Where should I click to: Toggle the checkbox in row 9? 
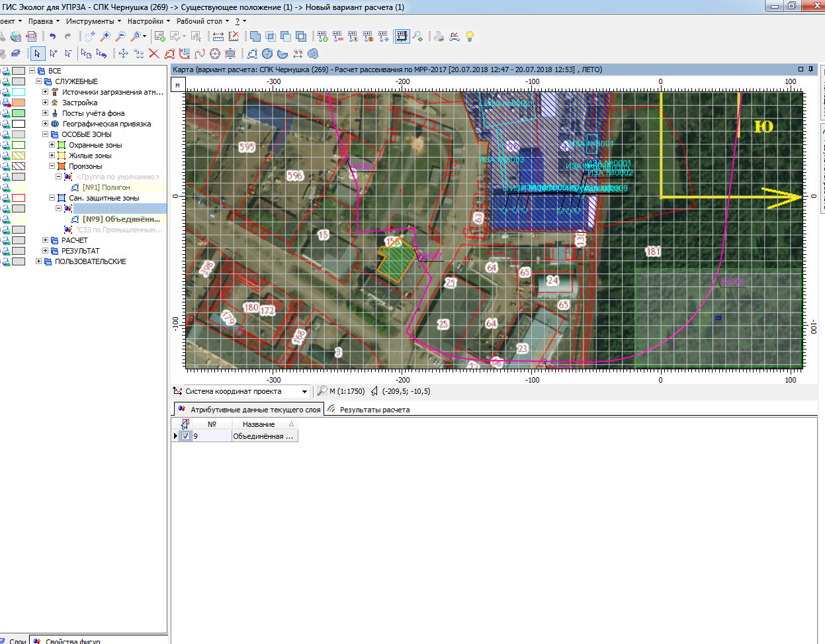click(186, 436)
